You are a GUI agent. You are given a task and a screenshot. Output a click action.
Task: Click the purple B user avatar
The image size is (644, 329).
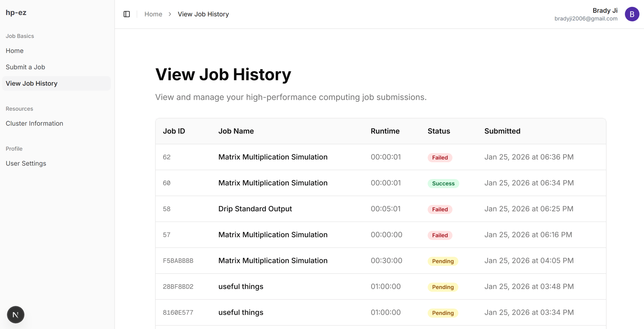pos(632,14)
